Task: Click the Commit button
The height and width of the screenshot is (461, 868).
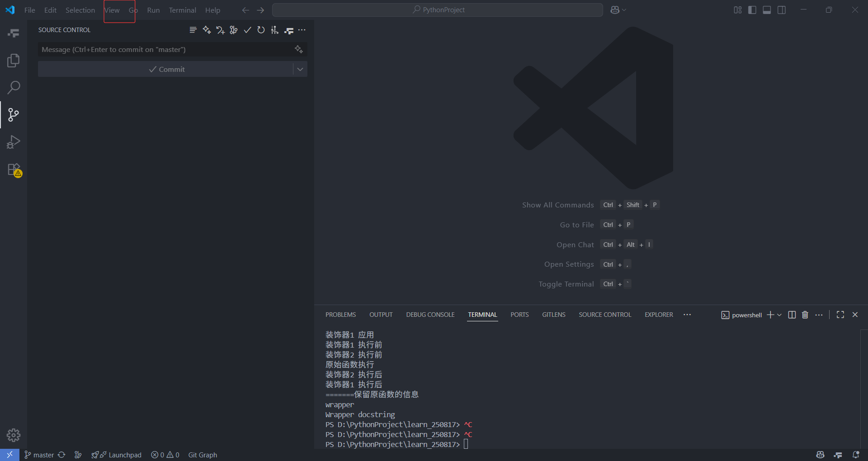Action: coord(166,69)
